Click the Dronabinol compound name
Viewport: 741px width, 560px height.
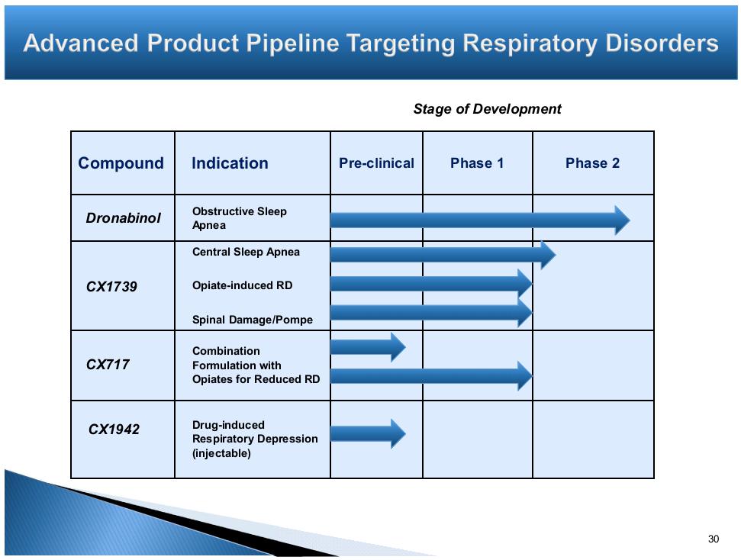[x=123, y=218]
